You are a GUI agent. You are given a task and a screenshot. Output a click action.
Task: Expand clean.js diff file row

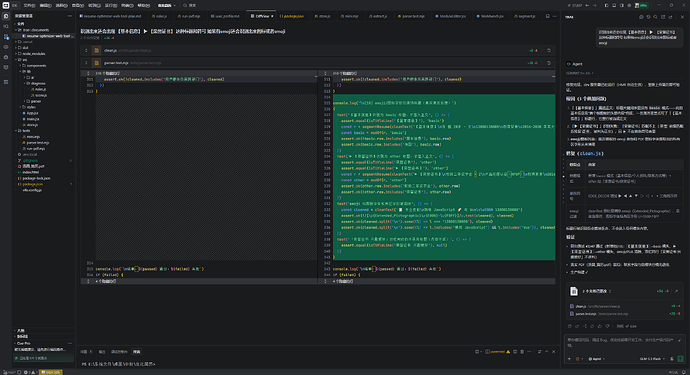click(x=86, y=51)
